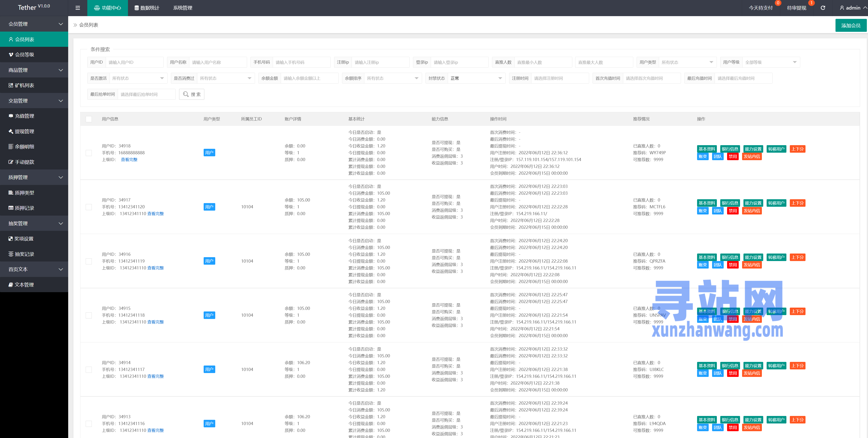This screenshot has width=868, height=438.
Task: Click 基本资料 for user 34918
Action: 707,149
